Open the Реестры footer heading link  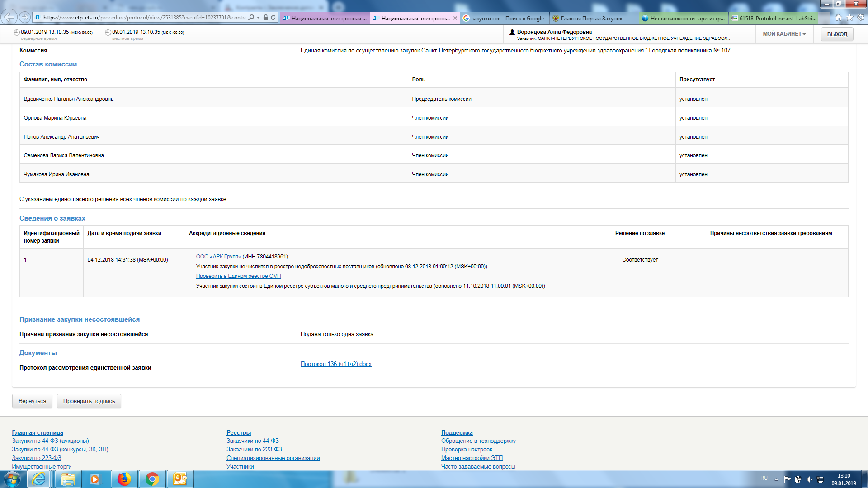pos(239,433)
